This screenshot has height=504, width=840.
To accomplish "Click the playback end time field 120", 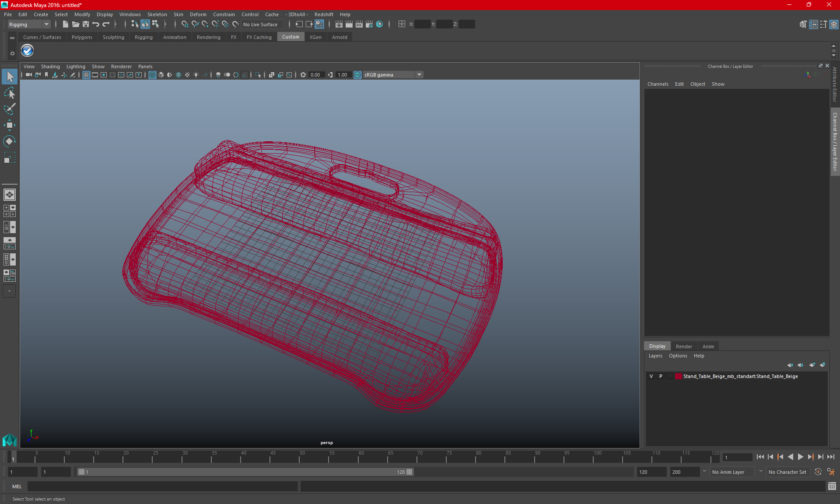I will tap(651, 472).
